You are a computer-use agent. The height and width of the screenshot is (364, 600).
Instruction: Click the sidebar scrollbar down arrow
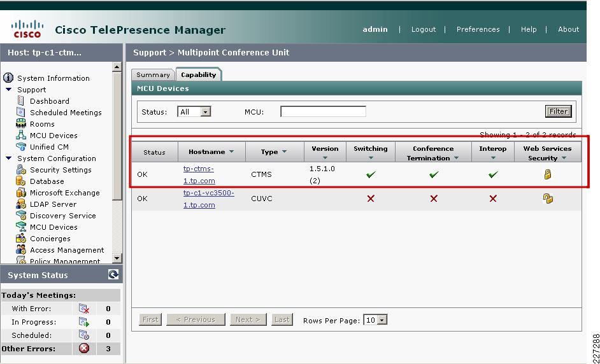click(117, 258)
